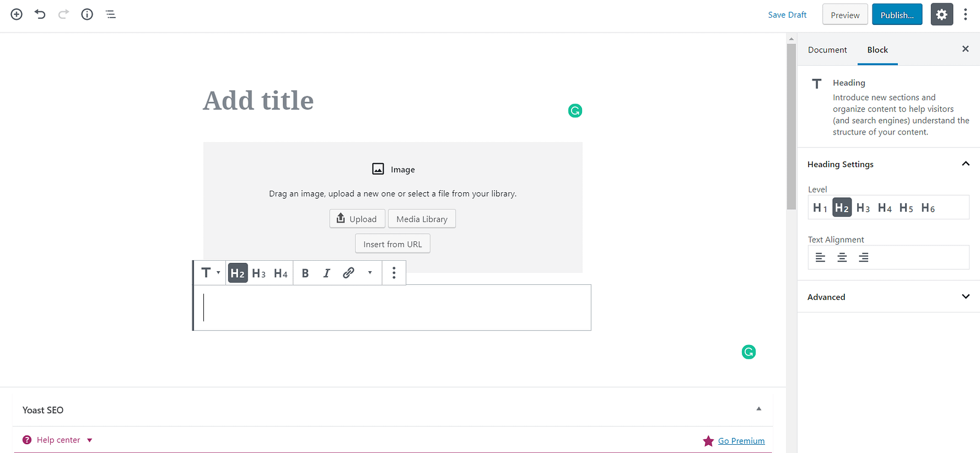Click the editor vertical scrollbar

791,127
